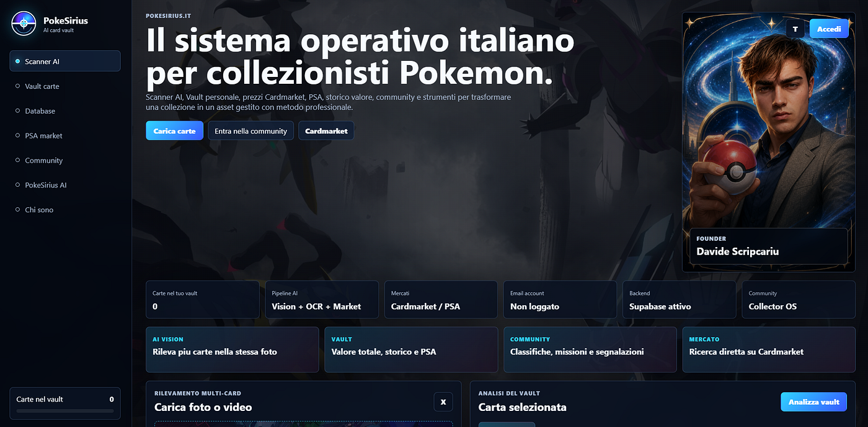Click the Carte nel tuo vault stat
Viewport: 868px width, 427px height.
tap(202, 300)
